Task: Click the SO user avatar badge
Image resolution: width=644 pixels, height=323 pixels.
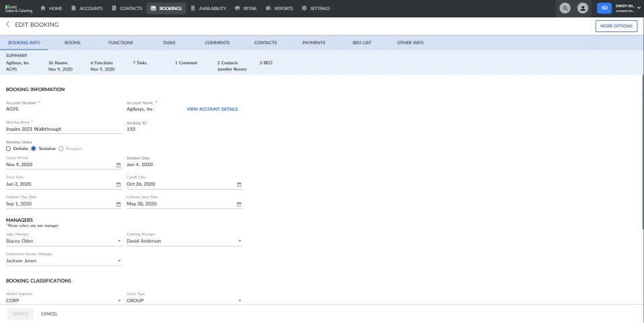Action: [604, 8]
